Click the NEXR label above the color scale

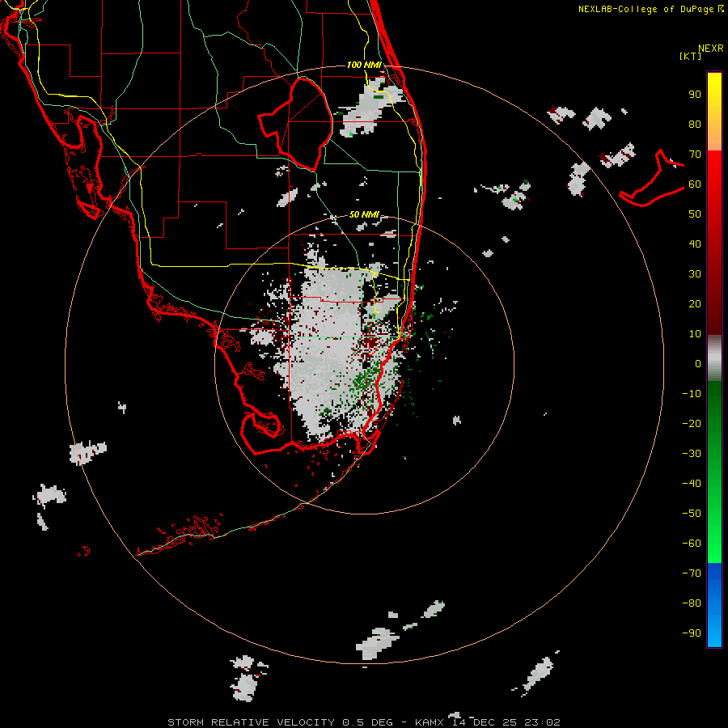[711, 49]
